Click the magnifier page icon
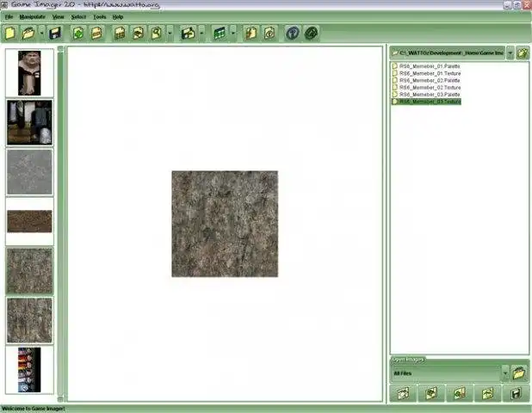The width and height of the screenshot is (532, 413). [x=157, y=33]
